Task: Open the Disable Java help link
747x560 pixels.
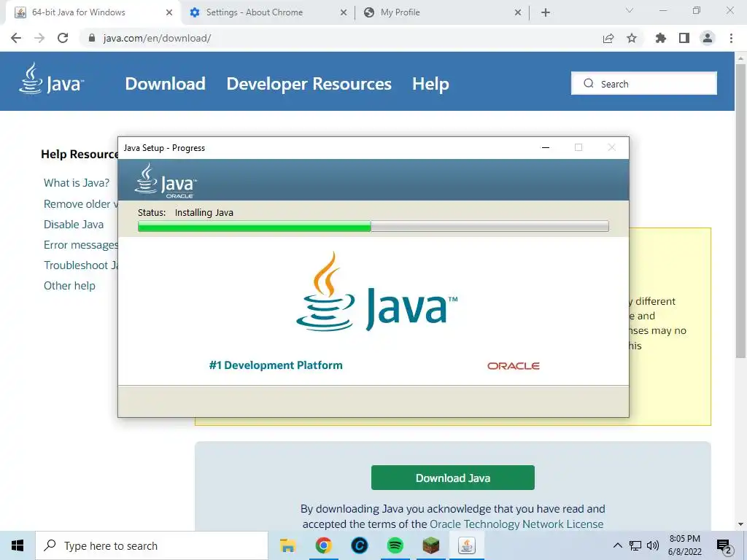Action: pos(74,225)
